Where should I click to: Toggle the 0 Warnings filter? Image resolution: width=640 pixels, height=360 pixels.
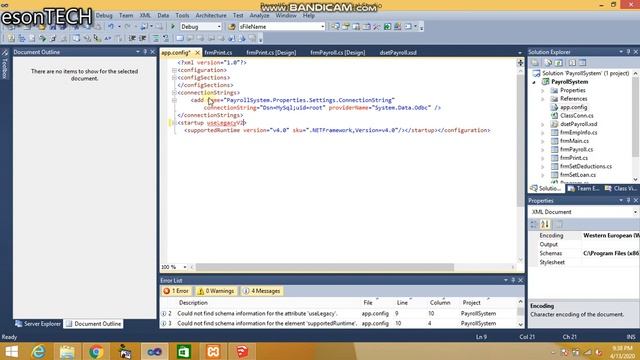click(216, 291)
